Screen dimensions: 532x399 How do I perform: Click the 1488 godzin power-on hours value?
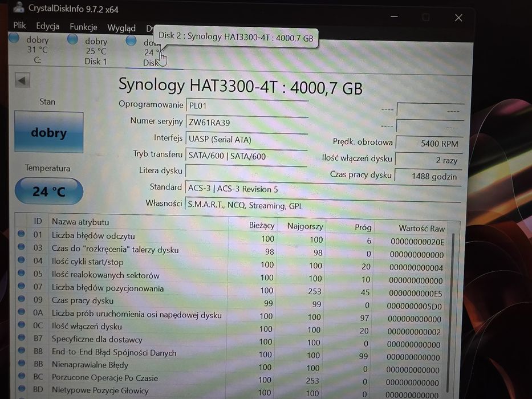[x=428, y=176]
